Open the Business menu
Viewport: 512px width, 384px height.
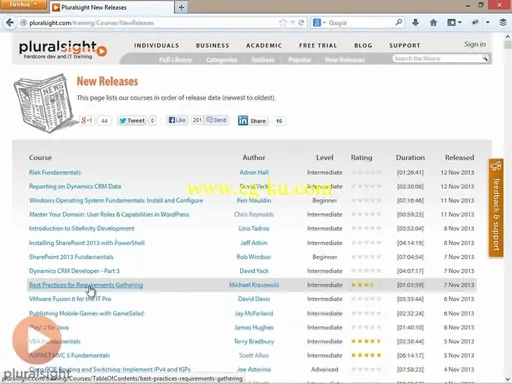[x=213, y=46]
